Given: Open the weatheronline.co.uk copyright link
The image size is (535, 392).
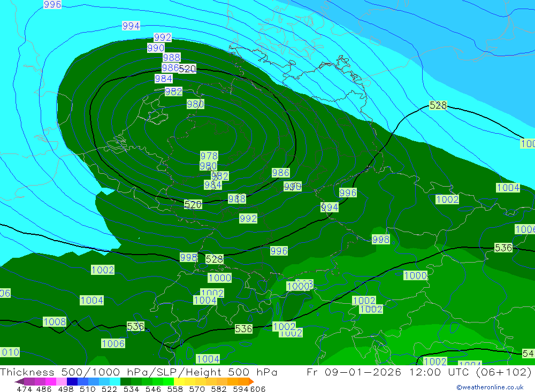Looking at the screenshot, I should click(x=490, y=387).
